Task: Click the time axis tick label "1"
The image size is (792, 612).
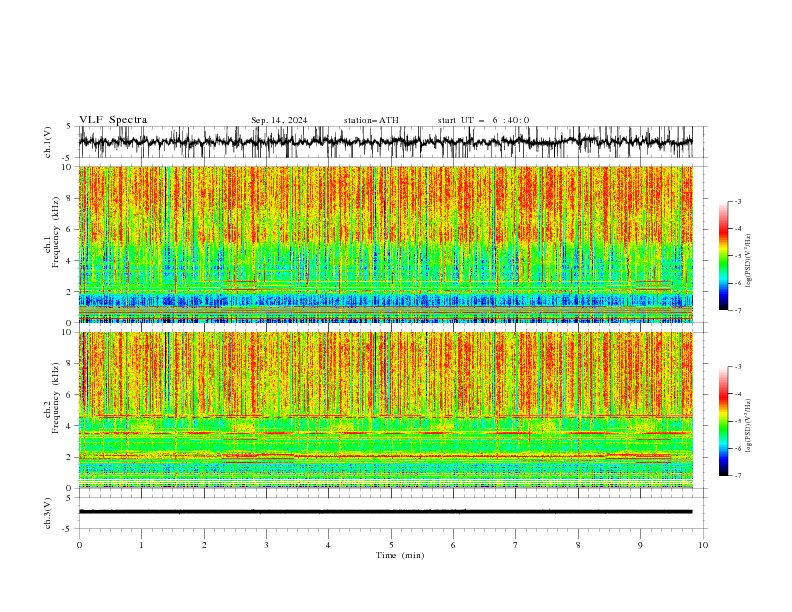Action: [141, 545]
